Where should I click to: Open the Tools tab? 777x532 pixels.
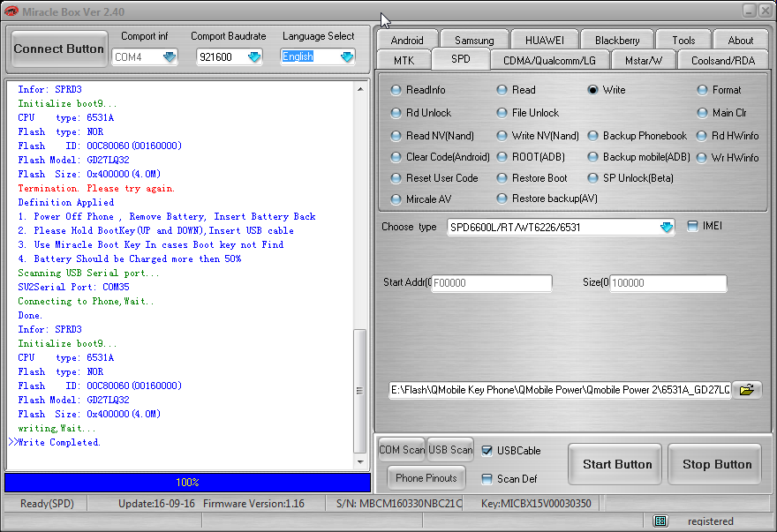point(683,40)
